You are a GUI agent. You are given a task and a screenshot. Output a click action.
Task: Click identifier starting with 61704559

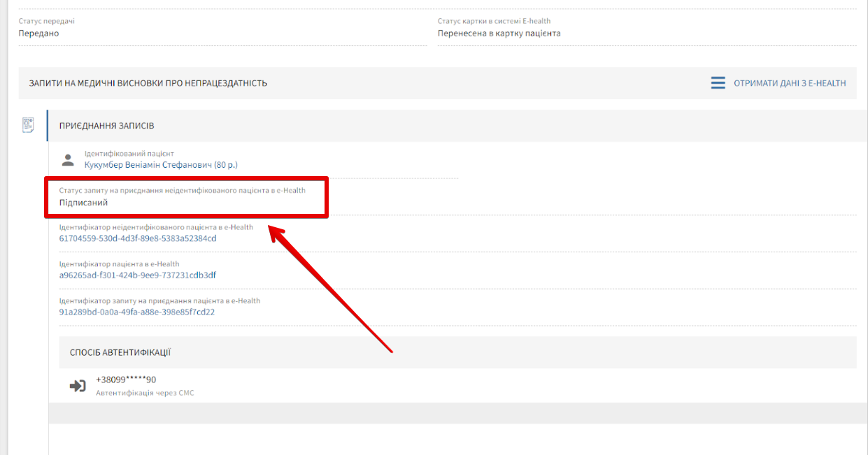tap(138, 238)
